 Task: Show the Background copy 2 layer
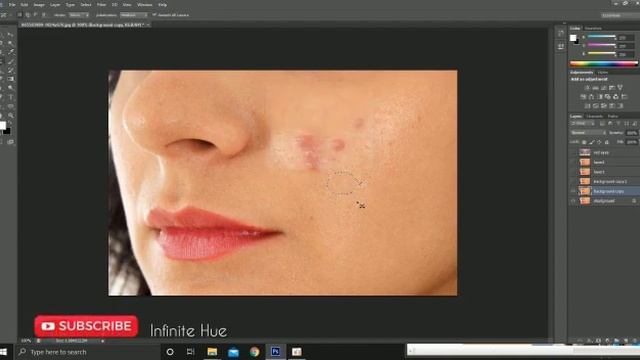(573, 181)
